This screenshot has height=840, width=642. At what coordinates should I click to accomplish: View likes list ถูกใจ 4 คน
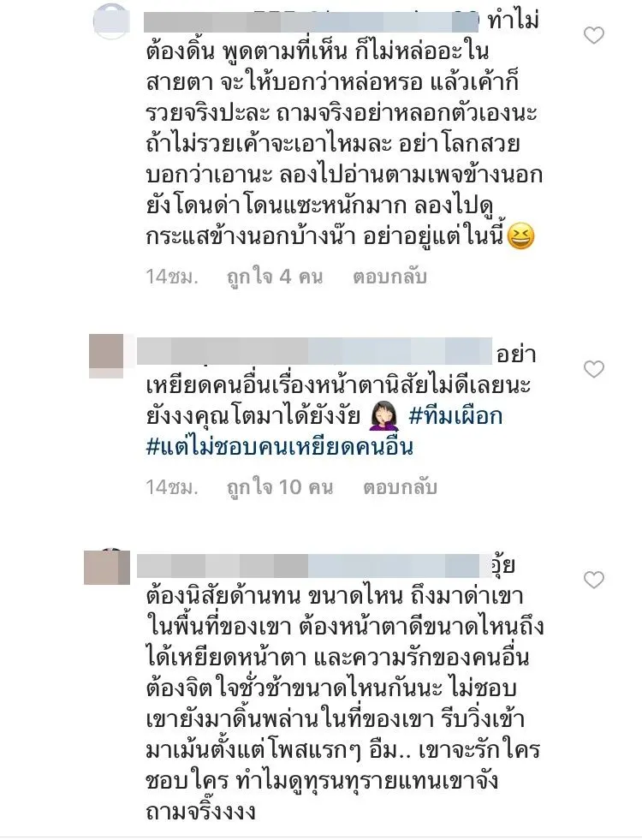coord(275,277)
